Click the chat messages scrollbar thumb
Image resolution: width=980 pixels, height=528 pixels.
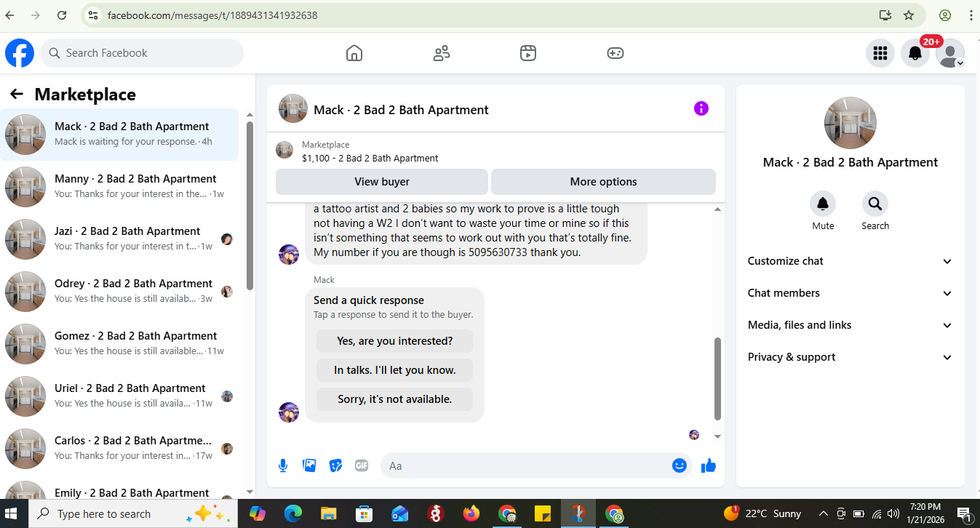point(717,378)
